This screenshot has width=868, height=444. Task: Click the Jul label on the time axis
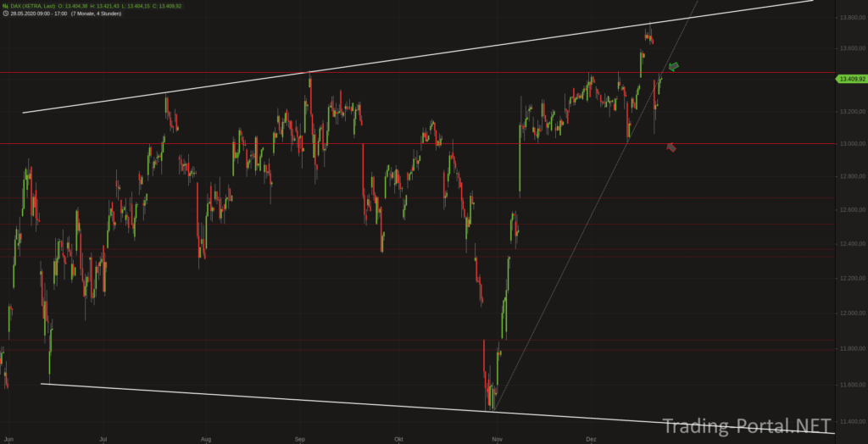103,440
